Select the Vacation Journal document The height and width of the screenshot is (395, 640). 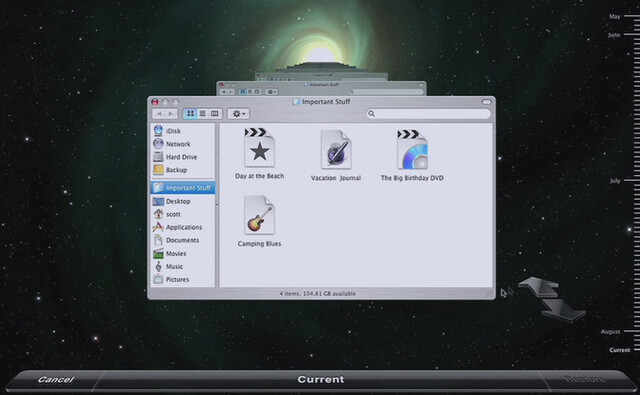(336, 155)
